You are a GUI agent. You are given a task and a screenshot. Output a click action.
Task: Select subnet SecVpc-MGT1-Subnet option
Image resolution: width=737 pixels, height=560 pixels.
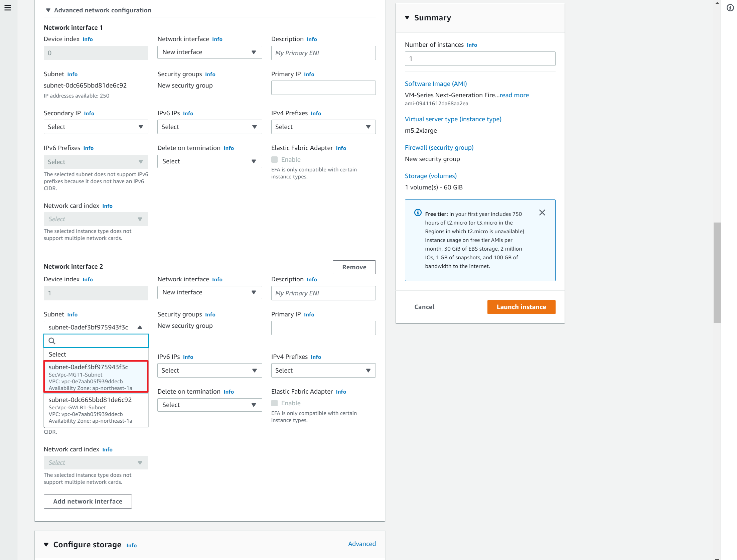click(x=96, y=377)
